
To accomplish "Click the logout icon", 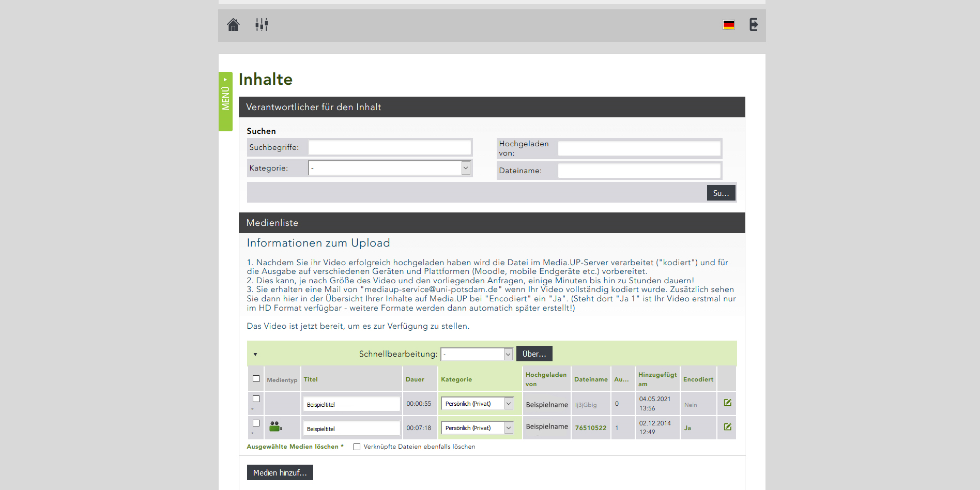I will [754, 25].
